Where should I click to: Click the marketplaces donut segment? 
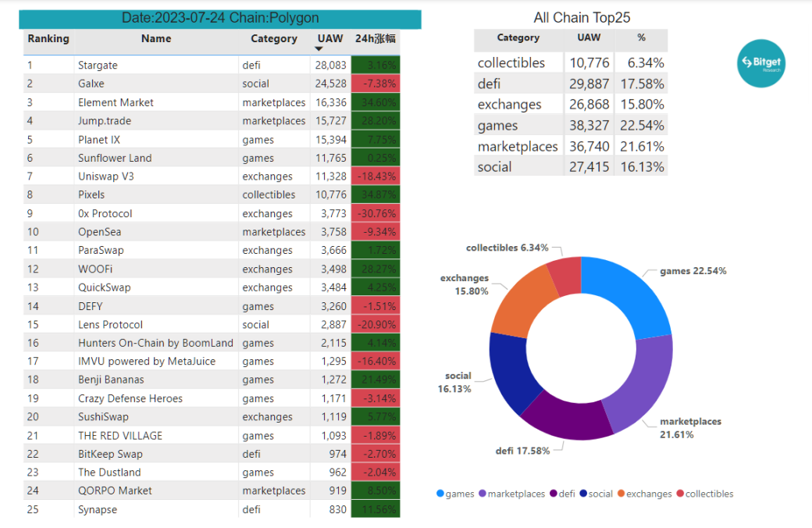pyautogui.click(x=643, y=384)
